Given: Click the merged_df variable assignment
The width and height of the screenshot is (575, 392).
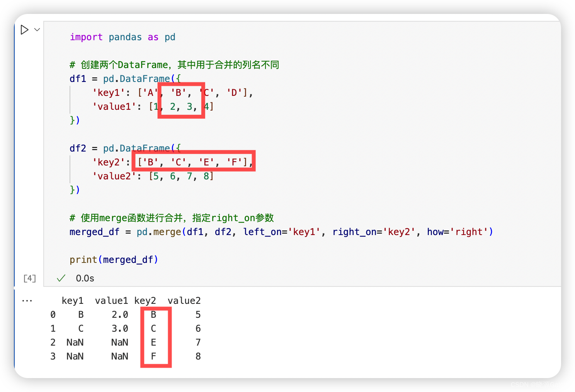Looking at the screenshot, I should [x=95, y=232].
